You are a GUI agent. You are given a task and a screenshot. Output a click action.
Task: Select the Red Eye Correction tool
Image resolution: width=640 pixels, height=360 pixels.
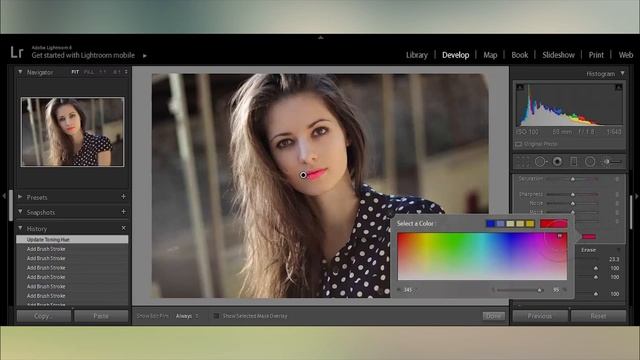[557, 162]
